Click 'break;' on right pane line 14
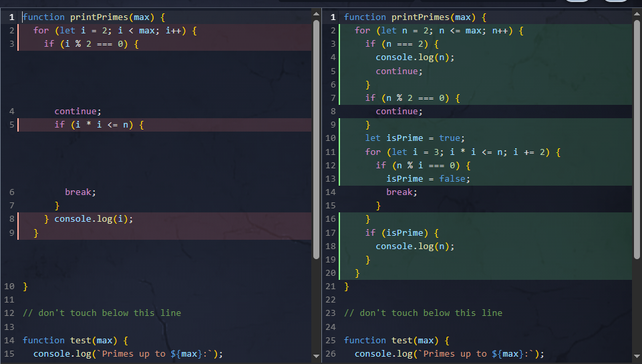Image resolution: width=642 pixels, height=364 pixels. (402, 192)
